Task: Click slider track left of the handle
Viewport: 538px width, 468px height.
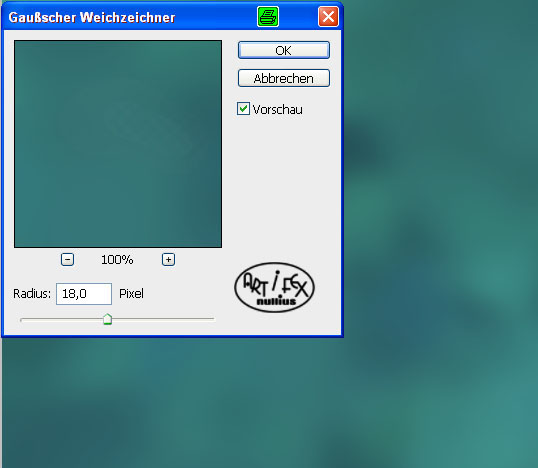Action: (x=62, y=319)
